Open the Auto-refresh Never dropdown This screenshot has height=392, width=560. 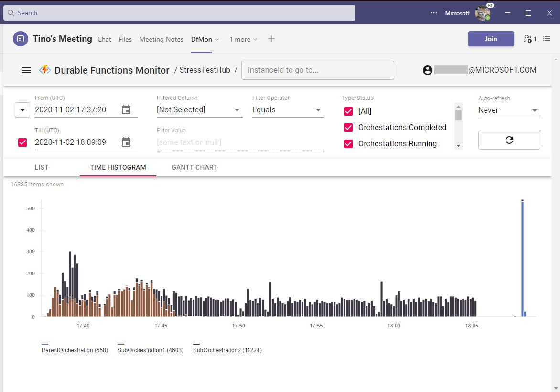point(509,110)
